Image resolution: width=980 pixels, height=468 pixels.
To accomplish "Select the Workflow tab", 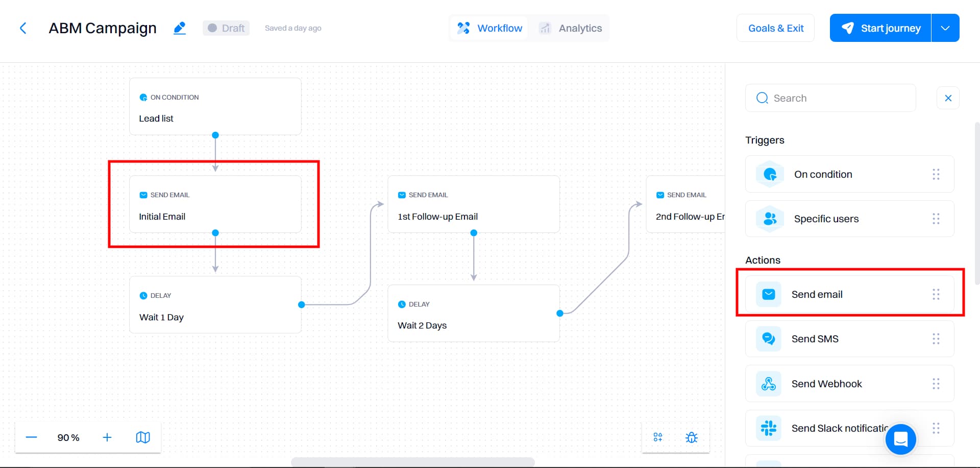I will click(x=489, y=28).
